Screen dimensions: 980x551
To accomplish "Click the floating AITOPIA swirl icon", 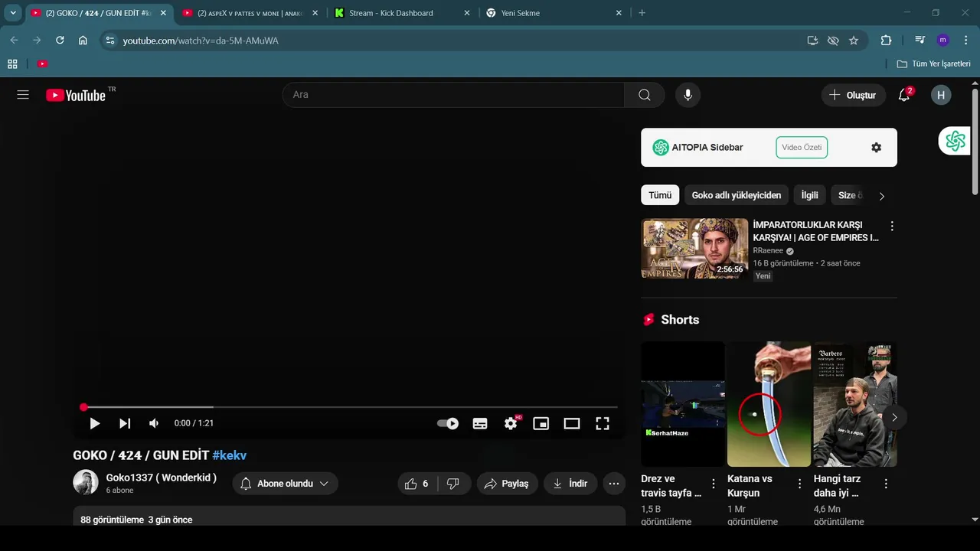I will tap(955, 141).
